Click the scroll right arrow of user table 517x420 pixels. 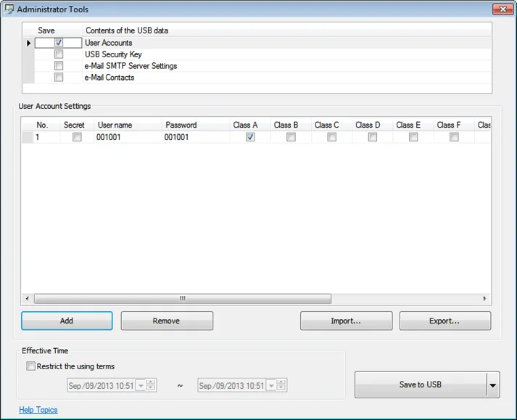(x=484, y=299)
